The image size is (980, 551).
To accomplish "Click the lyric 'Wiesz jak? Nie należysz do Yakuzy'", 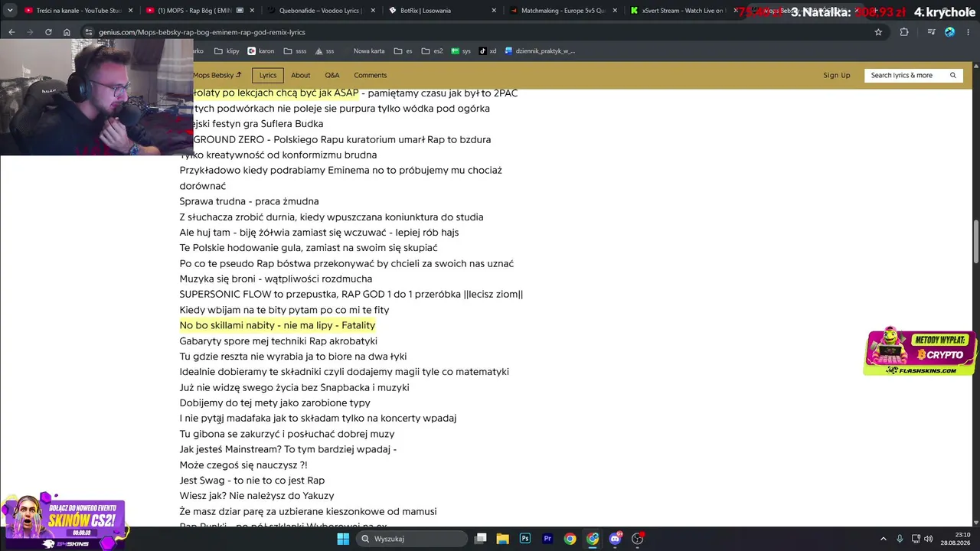I will coord(256,495).
